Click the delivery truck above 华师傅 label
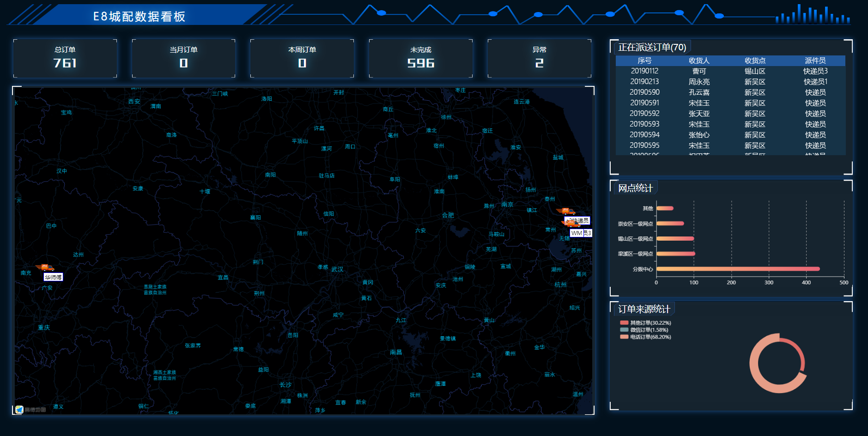This screenshot has width=868, height=436. [x=46, y=267]
